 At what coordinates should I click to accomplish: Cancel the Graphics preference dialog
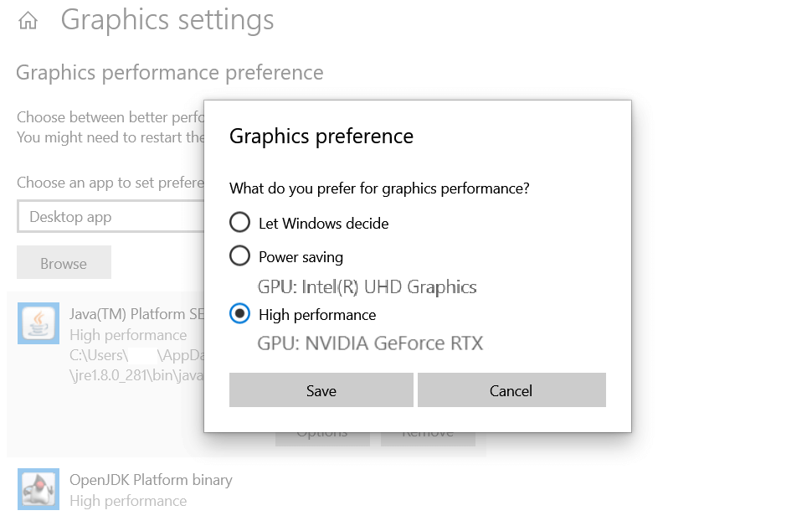[x=511, y=390]
